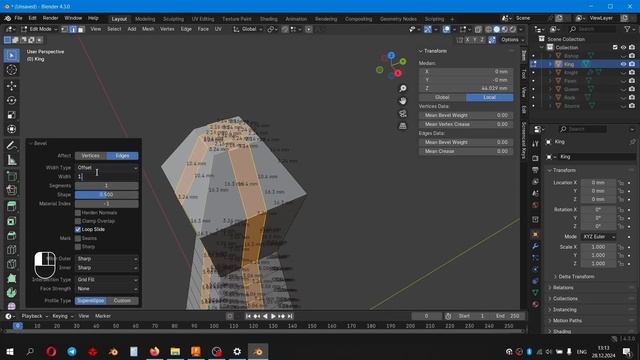640x360 pixels.
Task: Switch to face select mode
Action: coord(81,29)
